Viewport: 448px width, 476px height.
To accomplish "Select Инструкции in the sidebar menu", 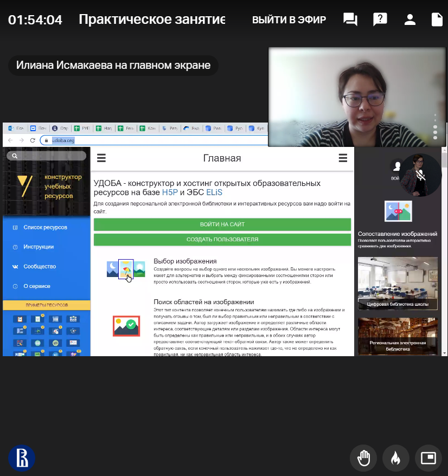I will 38,247.
